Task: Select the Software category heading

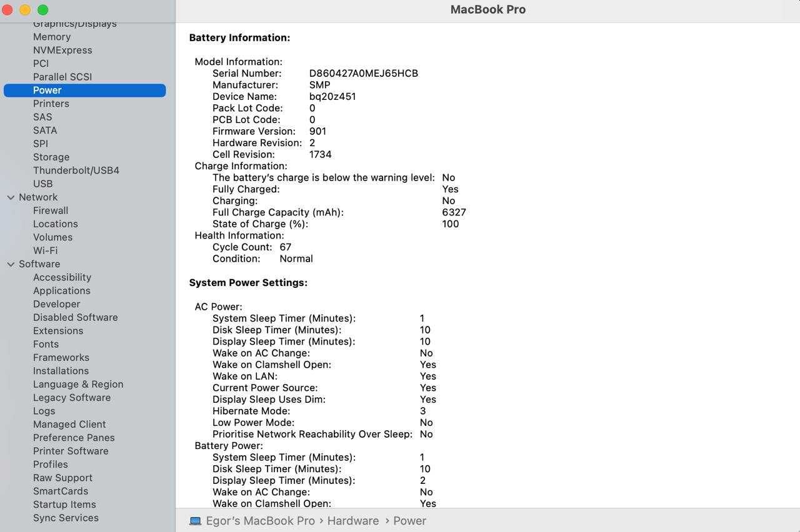Action: [x=39, y=264]
